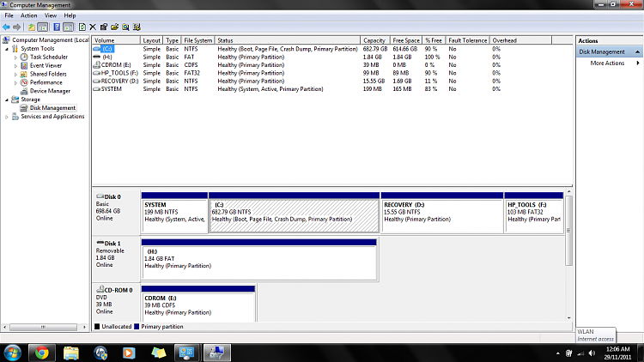Select Computer Management (Local) root node
The height and width of the screenshot is (362, 644).
50,39
